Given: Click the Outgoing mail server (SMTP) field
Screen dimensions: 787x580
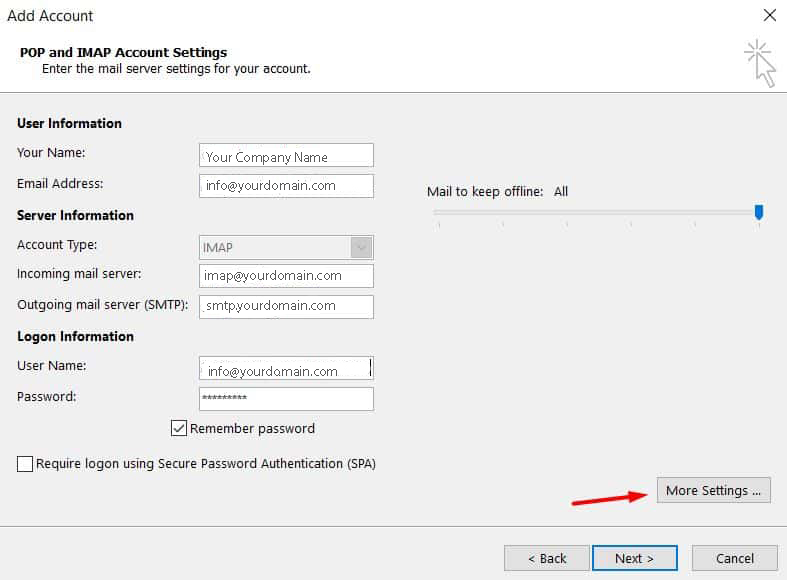Looking at the screenshot, I should tap(286, 307).
